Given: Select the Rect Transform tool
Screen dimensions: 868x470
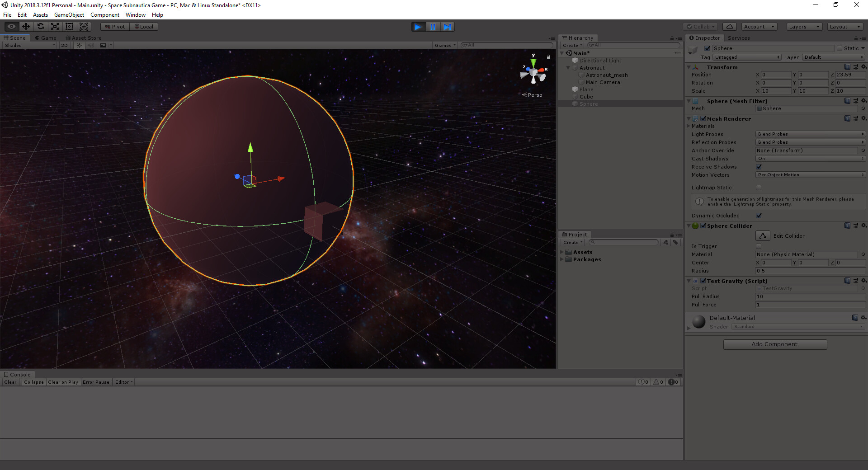Looking at the screenshot, I should [69, 26].
